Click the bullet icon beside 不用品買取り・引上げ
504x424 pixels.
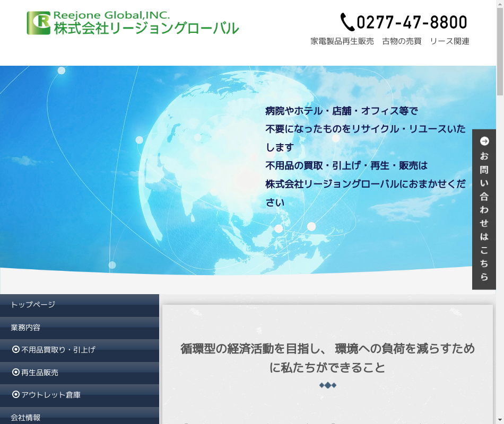pos(16,349)
